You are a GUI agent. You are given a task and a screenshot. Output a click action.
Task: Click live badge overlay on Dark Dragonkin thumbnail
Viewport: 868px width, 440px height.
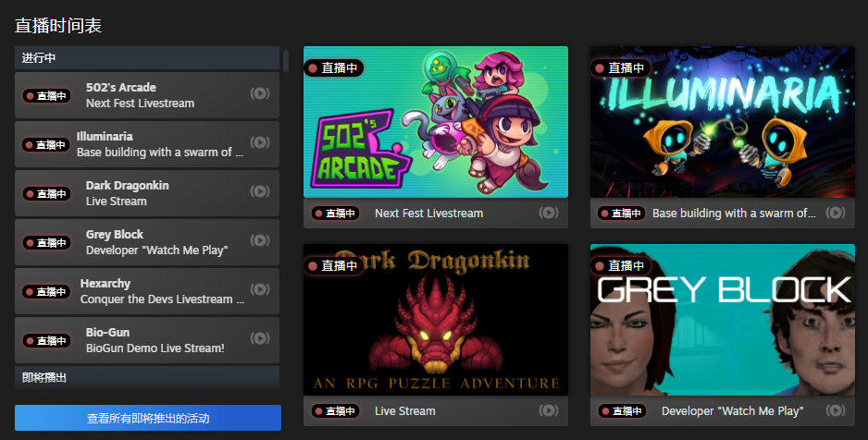coord(334,266)
